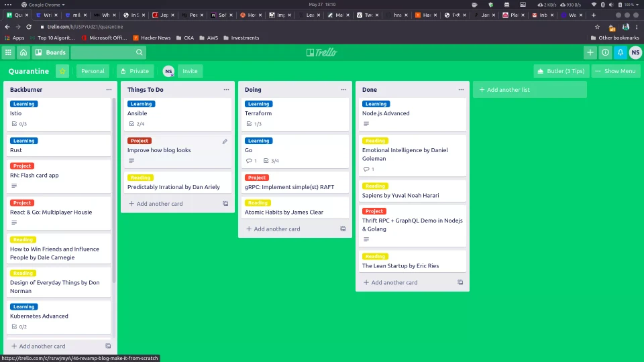
Task: Open the NS account avatar in header
Action: [x=635, y=52]
